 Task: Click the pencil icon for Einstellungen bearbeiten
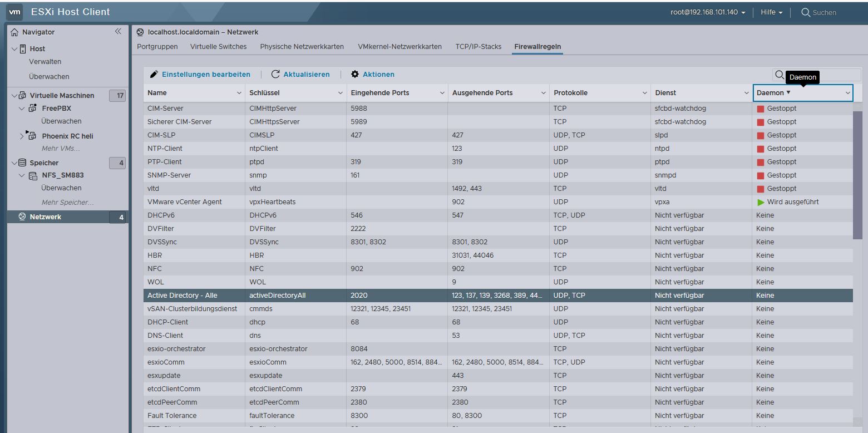(154, 75)
